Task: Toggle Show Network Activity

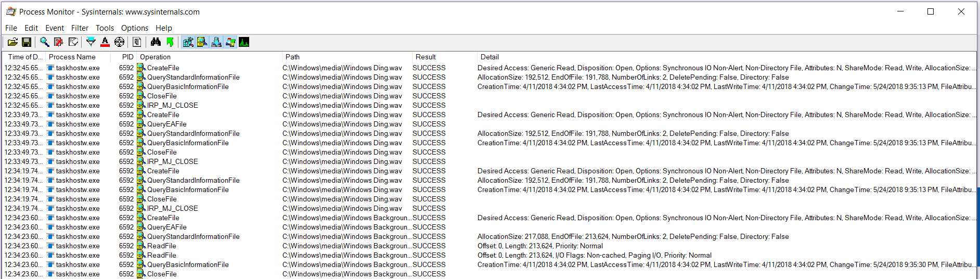Action: [x=216, y=42]
